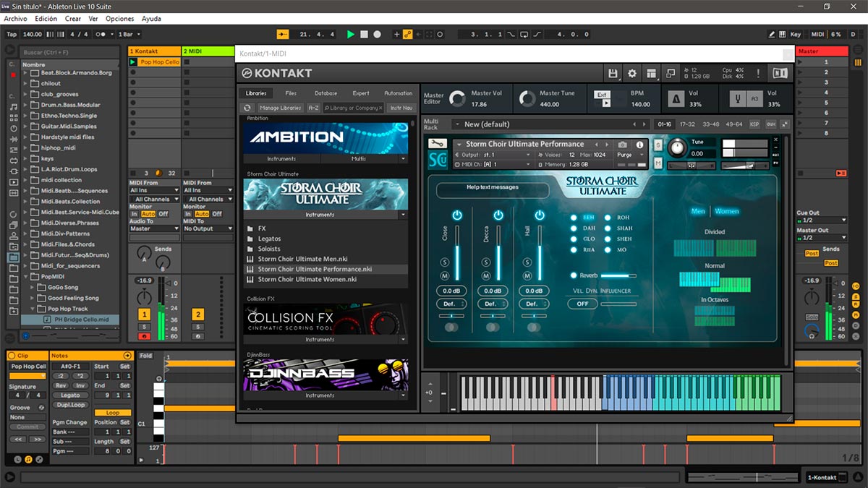
Task: Solo the instrument with S button
Action: point(658,145)
